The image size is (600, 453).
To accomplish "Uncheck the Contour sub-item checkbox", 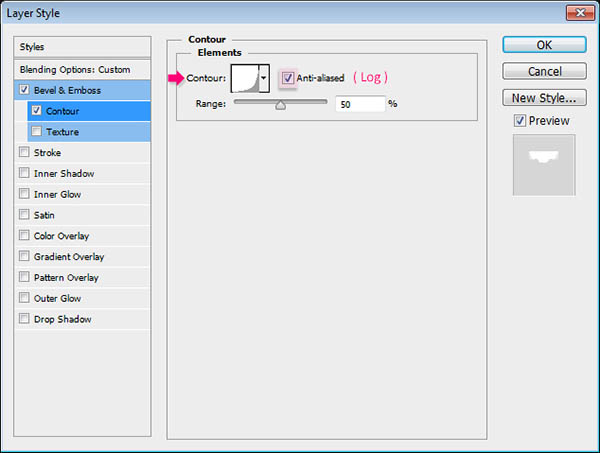I will click(x=36, y=111).
